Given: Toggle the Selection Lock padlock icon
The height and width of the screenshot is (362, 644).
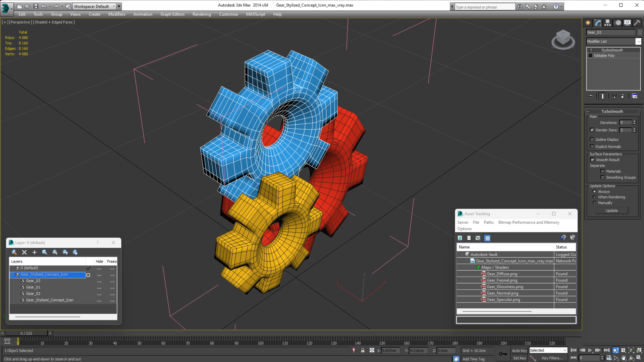Looking at the screenshot, I should point(363,350).
